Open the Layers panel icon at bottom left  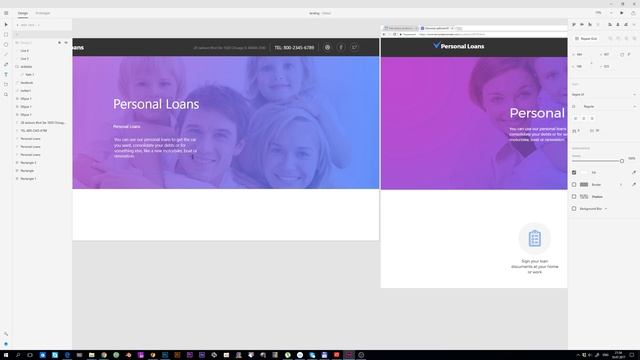[x=6, y=344]
